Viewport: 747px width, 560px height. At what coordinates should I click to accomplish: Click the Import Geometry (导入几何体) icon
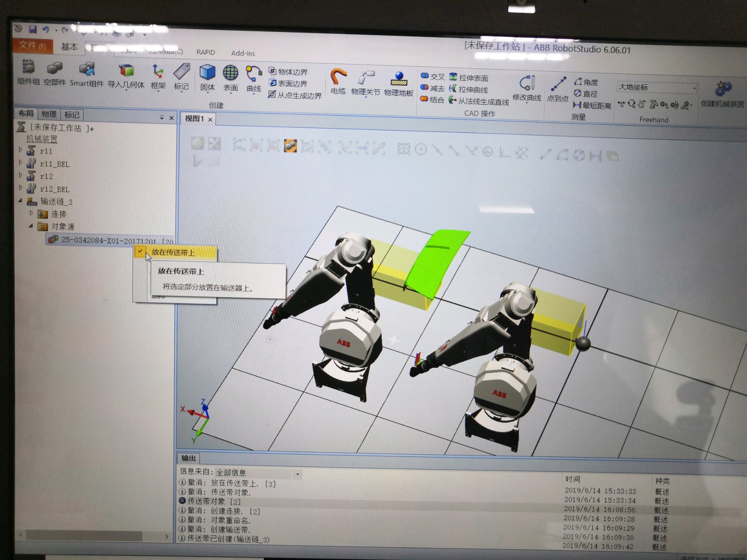pyautogui.click(x=126, y=71)
